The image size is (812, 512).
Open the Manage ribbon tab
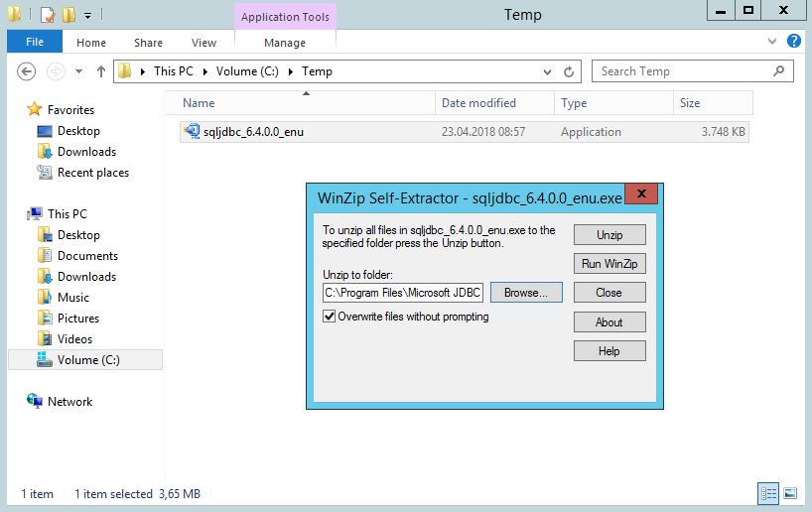(x=285, y=43)
